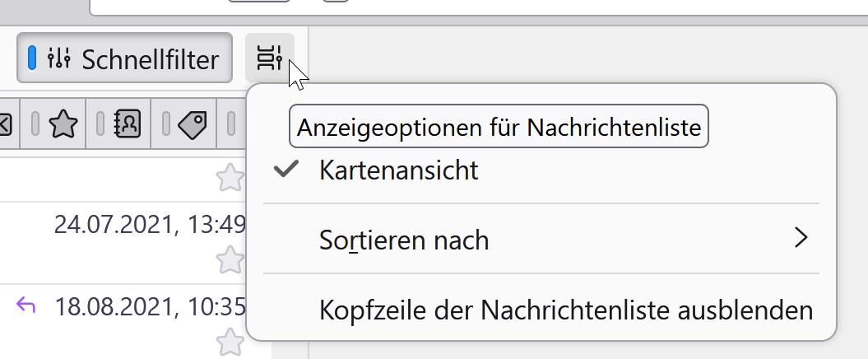Star the 24.07.2021 message

230,260
